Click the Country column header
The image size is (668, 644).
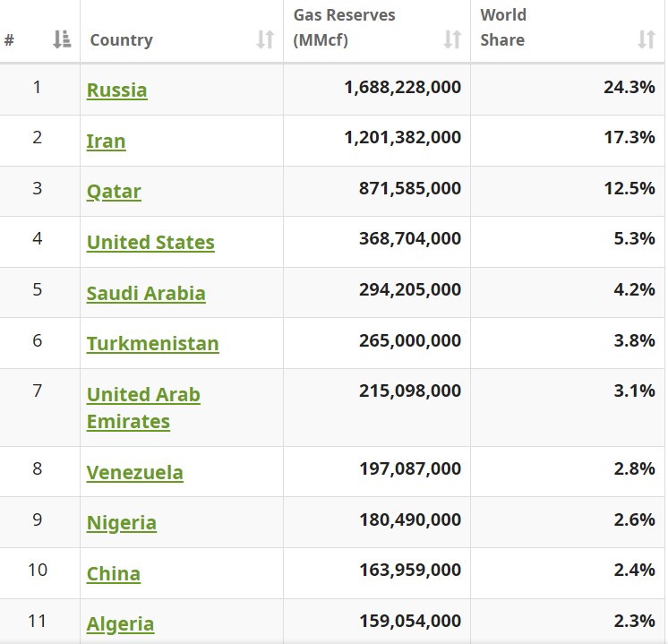click(x=121, y=40)
